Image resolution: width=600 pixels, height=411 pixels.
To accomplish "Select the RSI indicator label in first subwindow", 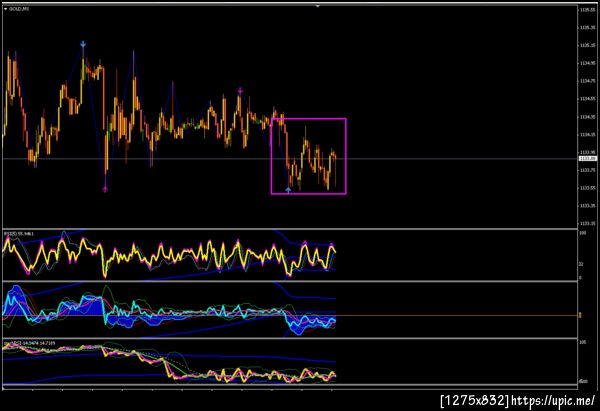I will click(19, 233).
